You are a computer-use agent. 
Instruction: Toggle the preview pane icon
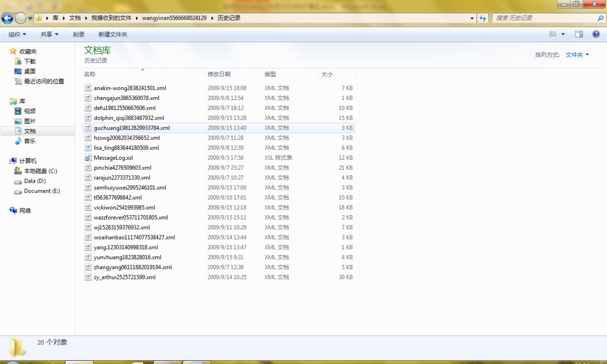click(579, 34)
